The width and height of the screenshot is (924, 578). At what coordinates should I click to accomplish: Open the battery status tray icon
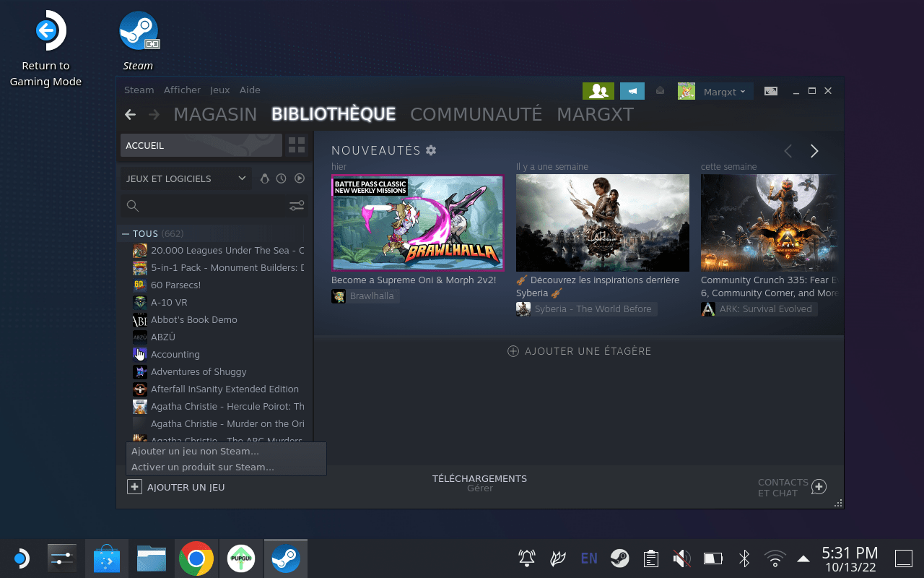click(x=713, y=558)
